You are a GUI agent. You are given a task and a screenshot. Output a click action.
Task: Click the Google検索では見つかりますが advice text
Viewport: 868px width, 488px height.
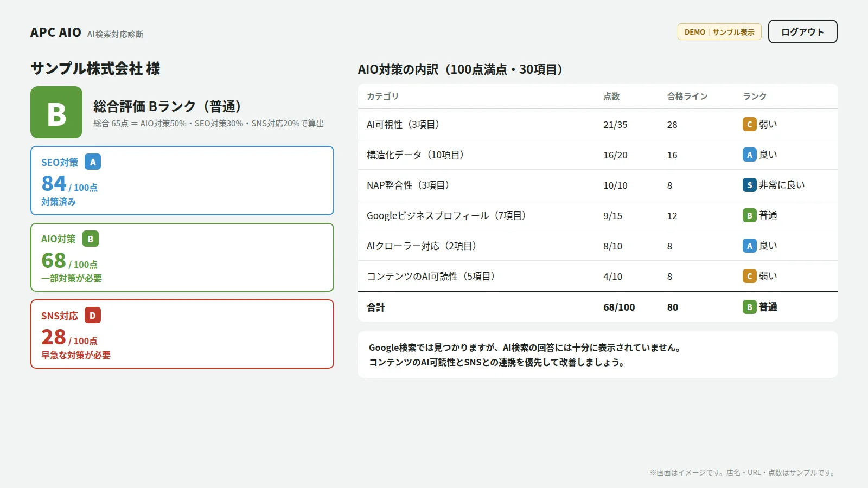point(525,348)
